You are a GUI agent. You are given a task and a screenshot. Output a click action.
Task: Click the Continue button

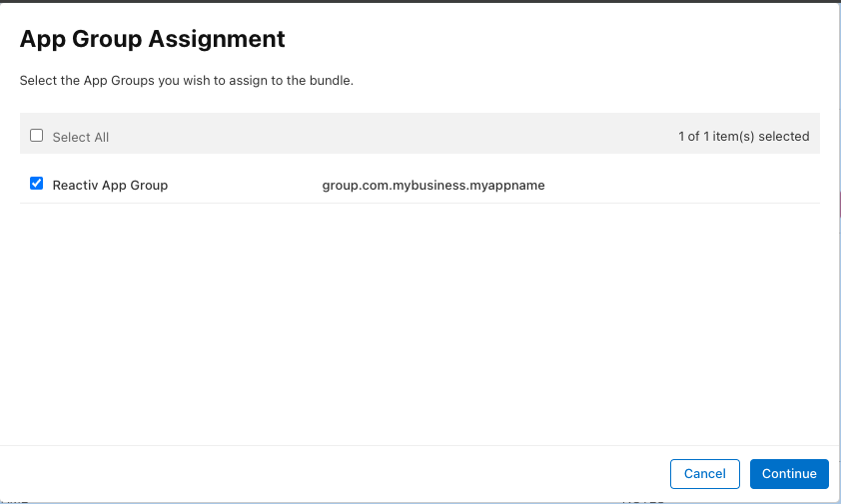pyautogui.click(x=789, y=474)
